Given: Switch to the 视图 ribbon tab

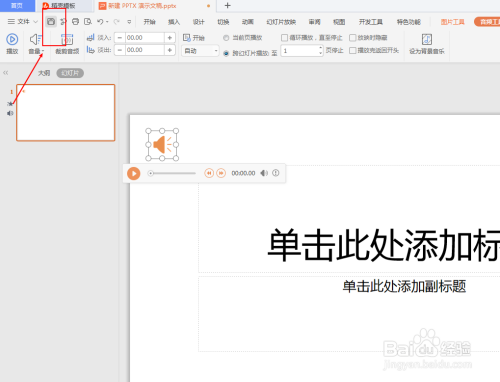Looking at the screenshot, I should point(339,22).
